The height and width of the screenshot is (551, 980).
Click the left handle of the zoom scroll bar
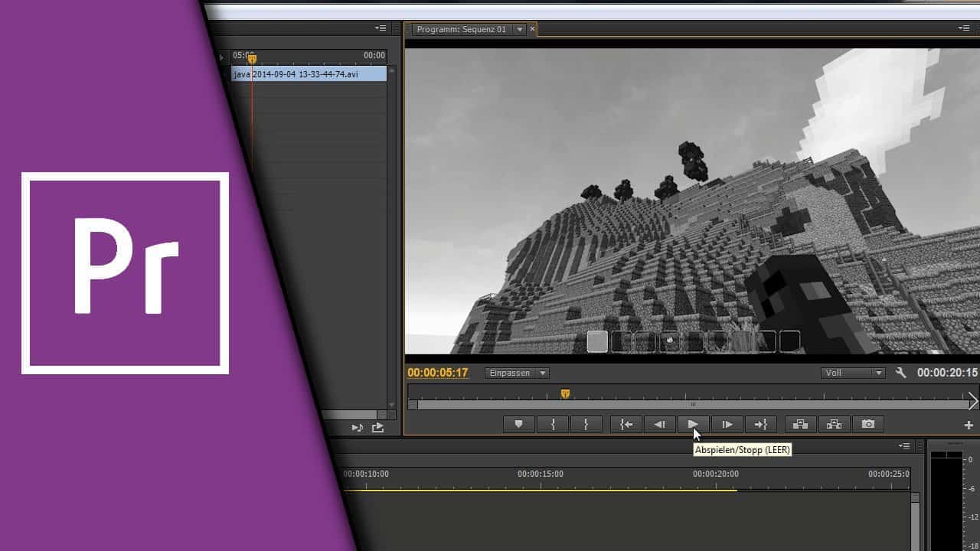click(413, 404)
